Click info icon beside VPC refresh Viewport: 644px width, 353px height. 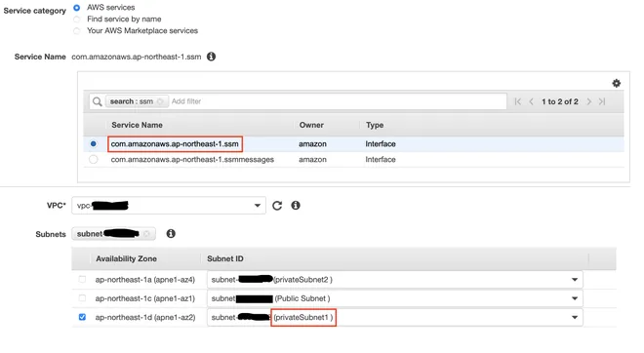[296, 205]
